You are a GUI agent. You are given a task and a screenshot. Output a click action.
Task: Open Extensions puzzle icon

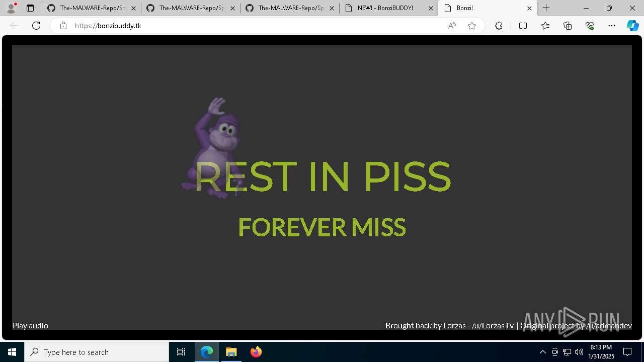click(x=499, y=26)
